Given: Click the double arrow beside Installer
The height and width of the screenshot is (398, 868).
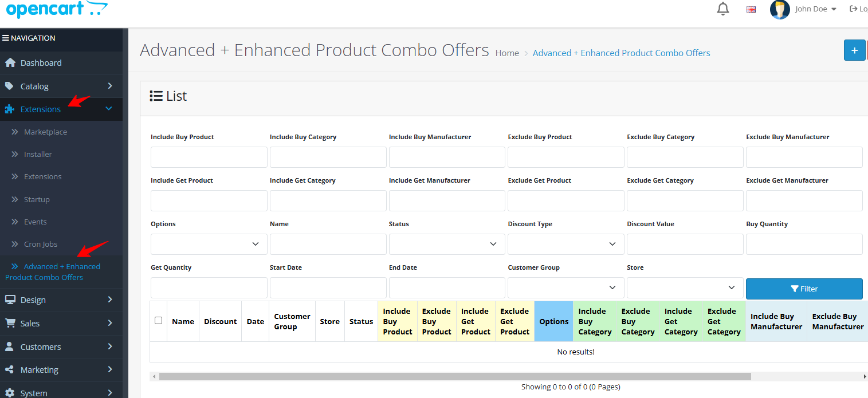Looking at the screenshot, I should pos(15,154).
